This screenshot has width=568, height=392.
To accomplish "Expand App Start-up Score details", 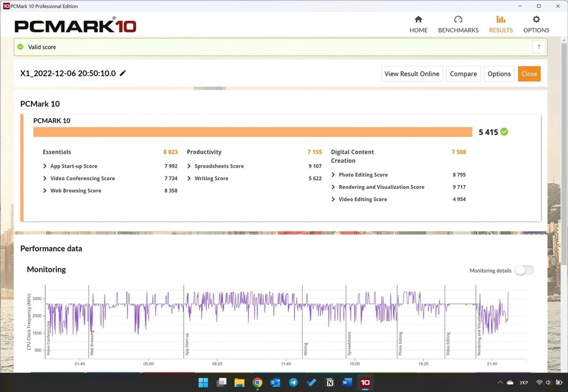I will coord(45,166).
